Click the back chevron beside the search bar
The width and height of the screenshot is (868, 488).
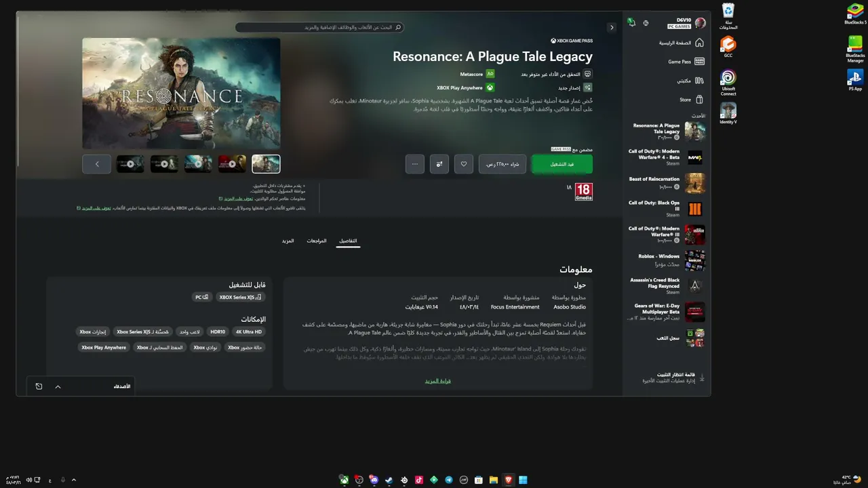(x=612, y=27)
